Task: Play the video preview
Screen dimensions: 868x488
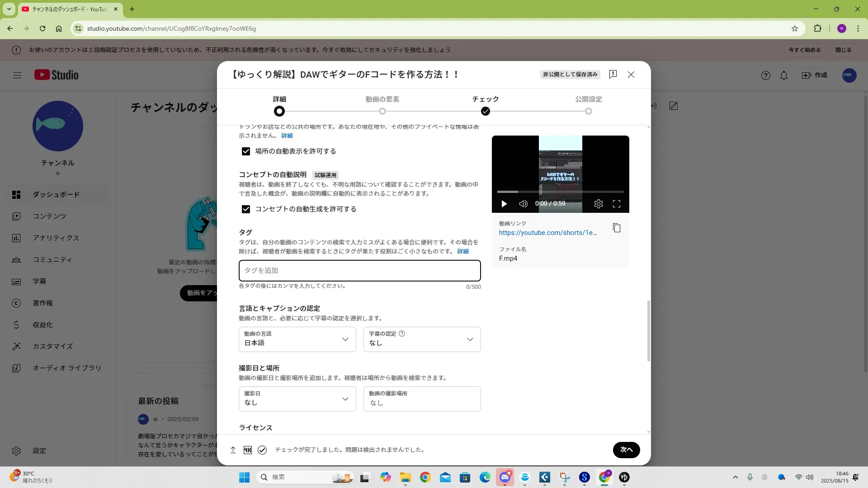Action: coord(504,204)
